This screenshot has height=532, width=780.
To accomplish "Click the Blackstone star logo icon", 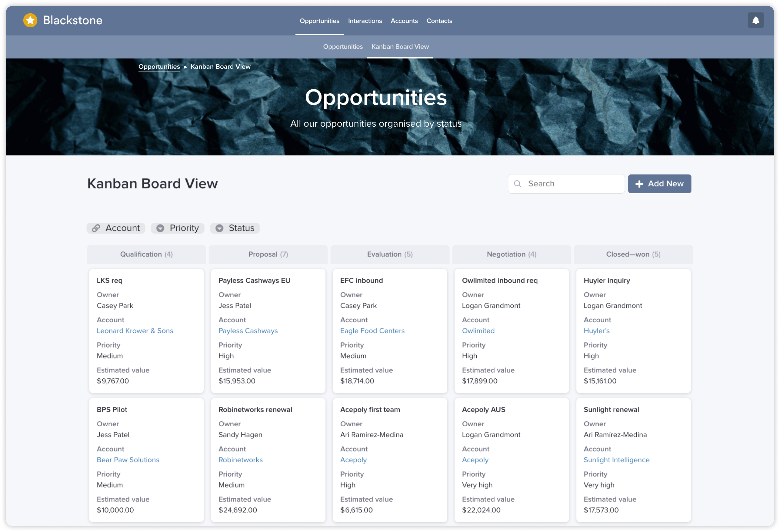I will coord(30,20).
